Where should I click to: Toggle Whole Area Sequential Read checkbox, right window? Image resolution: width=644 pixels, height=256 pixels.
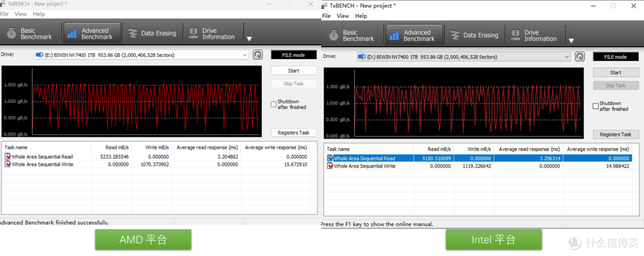tap(330, 158)
